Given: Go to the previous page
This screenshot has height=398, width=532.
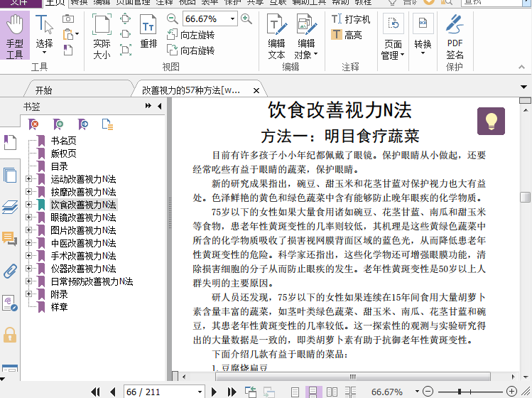Looking at the screenshot, I should (113, 392).
